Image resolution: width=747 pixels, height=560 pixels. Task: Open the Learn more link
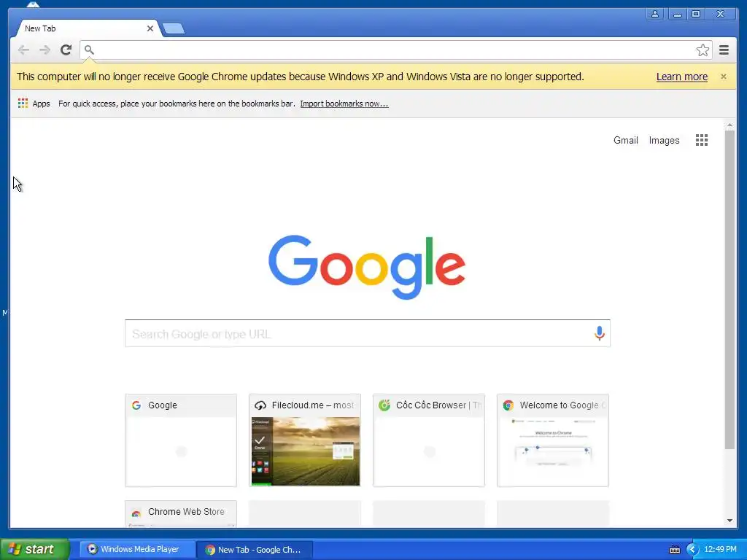click(682, 77)
